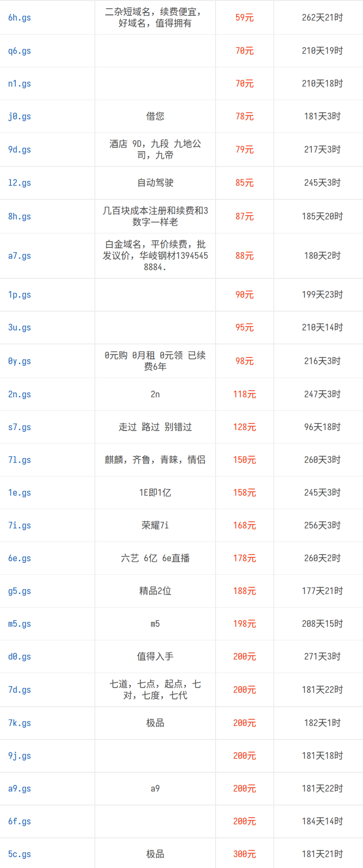Click the 300元 price for 5c.gs
The image size is (363, 868).
[x=244, y=854]
